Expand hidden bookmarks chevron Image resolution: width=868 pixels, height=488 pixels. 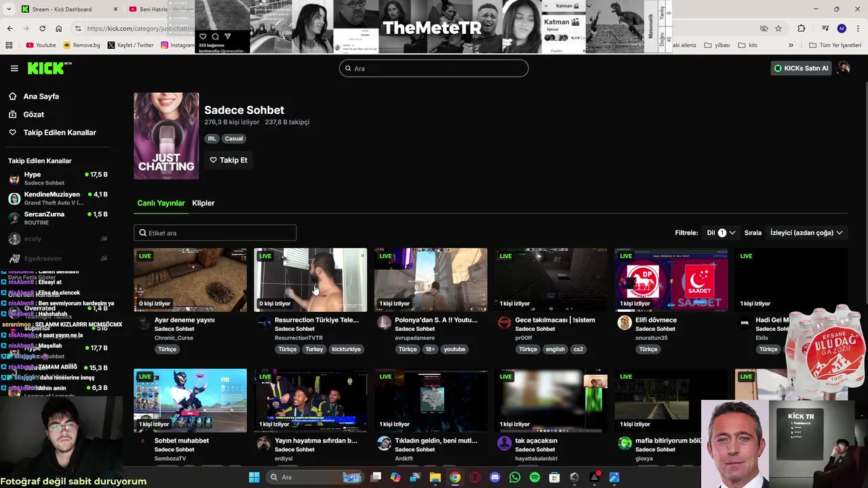click(x=791, y=45)
